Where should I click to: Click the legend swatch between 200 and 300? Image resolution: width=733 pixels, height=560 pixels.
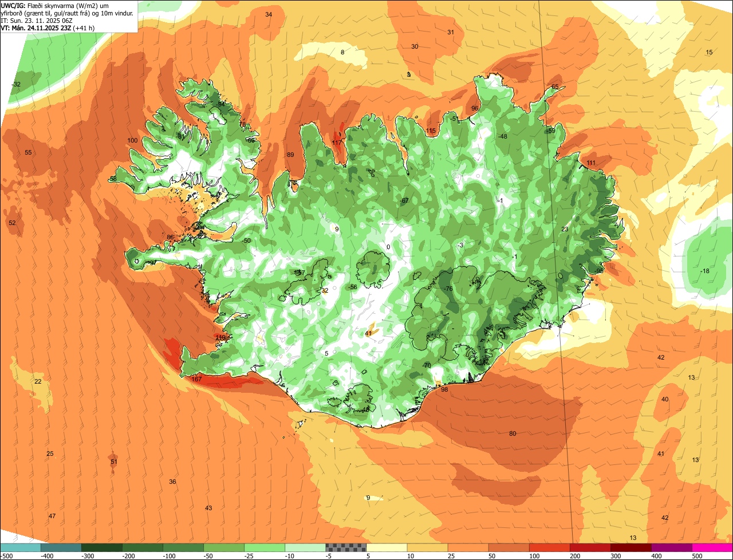click(x=590, y=547)
